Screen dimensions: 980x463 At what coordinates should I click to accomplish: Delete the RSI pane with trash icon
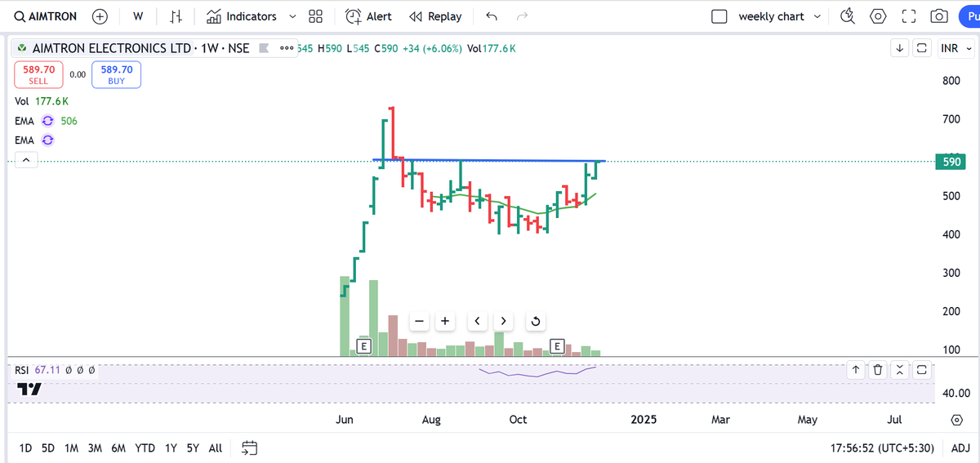pyautogui.click(x=878, y=370)
